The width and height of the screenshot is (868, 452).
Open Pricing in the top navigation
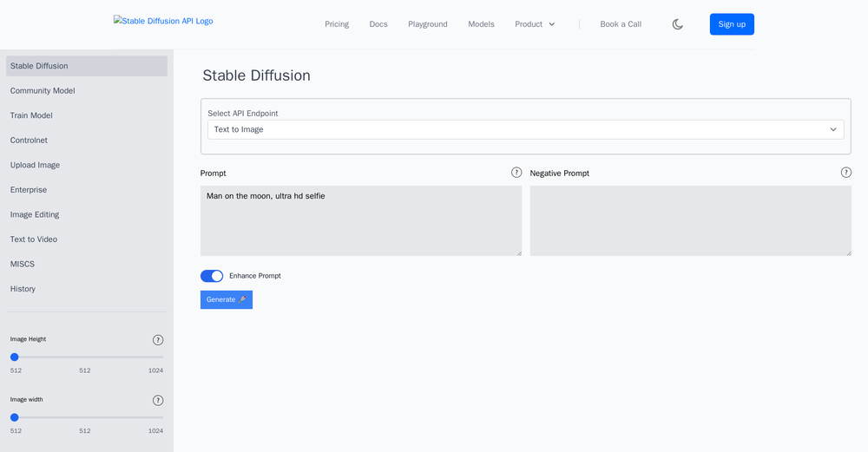[x=337, y=24]
